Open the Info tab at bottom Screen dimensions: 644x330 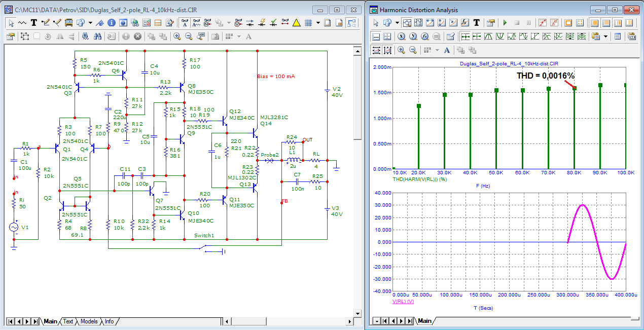click(x=110, y=321)
